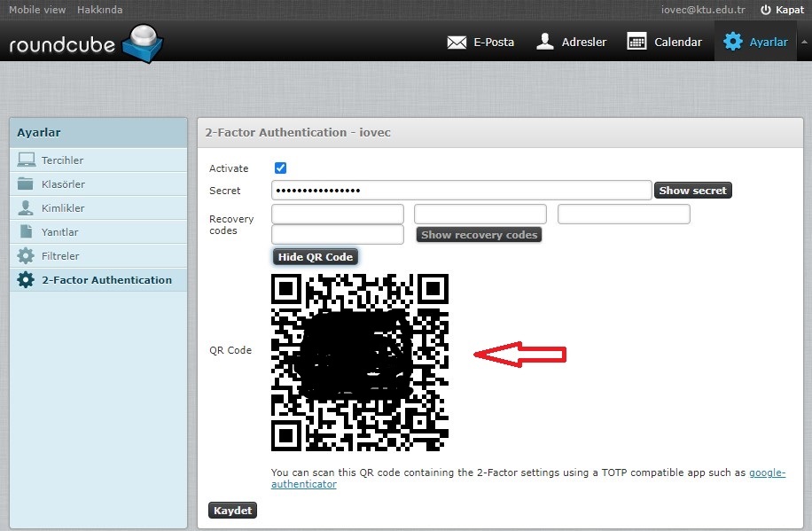Click the Roundcube logo
The height and width of the screenshot is (531, 812).
[84, 43]
